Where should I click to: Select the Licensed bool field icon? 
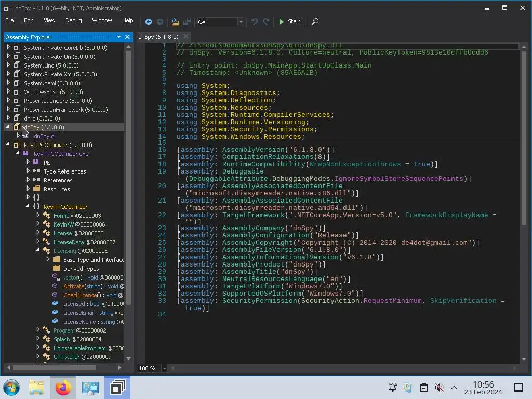55,303
